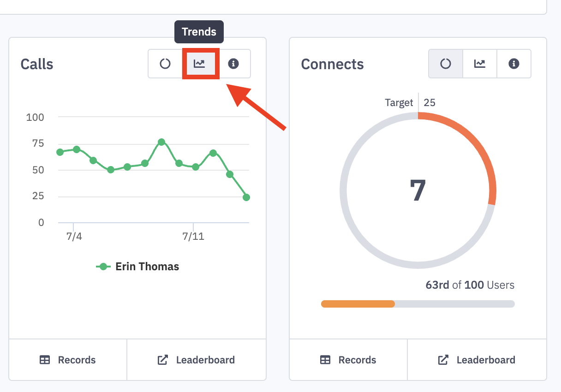Open the Calls Leaderboard
Viewport: 561px width, 392px height.
[197, 360]
